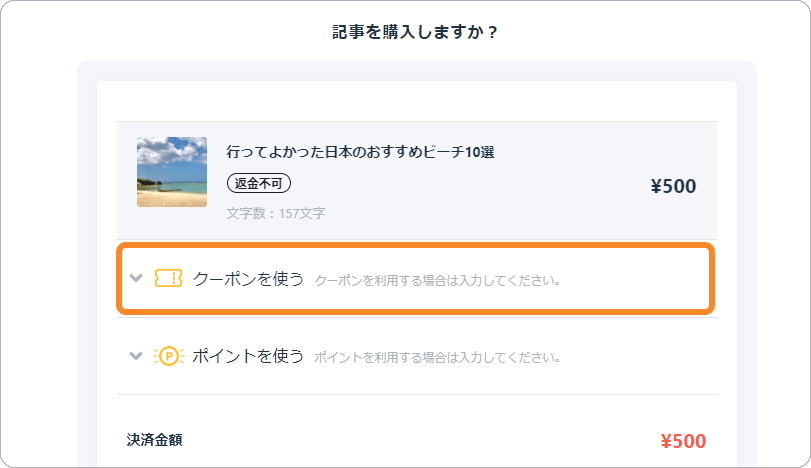Screen dimensions: 811x468
Task: Click the red ¥500 payment total
Action: 683,441
